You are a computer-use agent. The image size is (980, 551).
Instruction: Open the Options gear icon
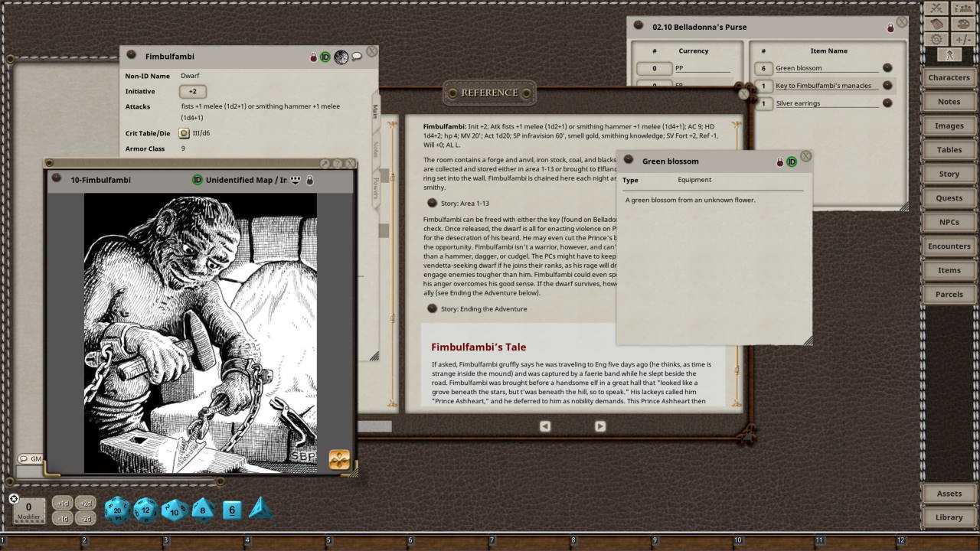tap(936, 39)
